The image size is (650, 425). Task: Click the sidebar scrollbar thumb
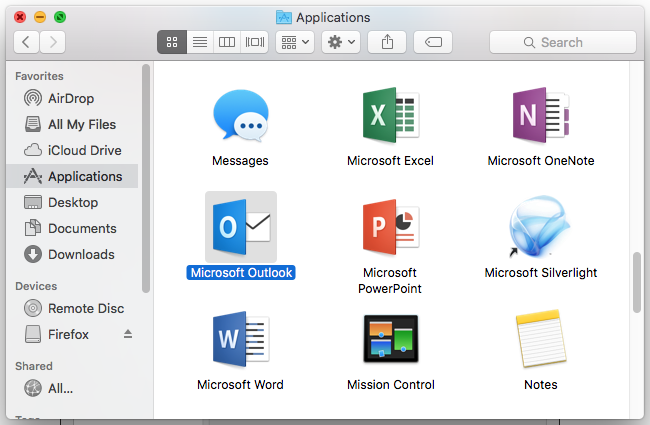[x=146, y=178]
